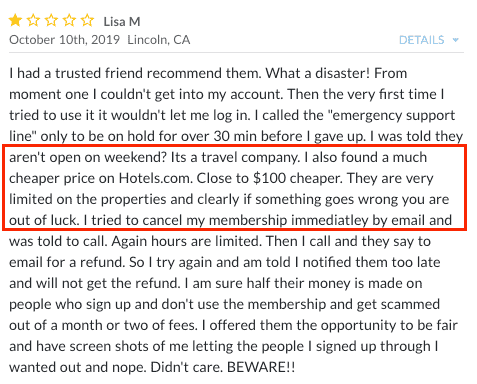477x384 pixels.
Task: Click the word Hotels.com in the review
Action: coord(156,178)
